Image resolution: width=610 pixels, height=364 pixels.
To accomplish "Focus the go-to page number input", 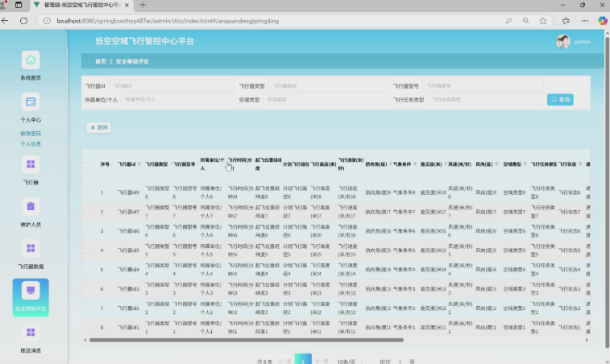I will pyautogui.click(x=400, y=362).
